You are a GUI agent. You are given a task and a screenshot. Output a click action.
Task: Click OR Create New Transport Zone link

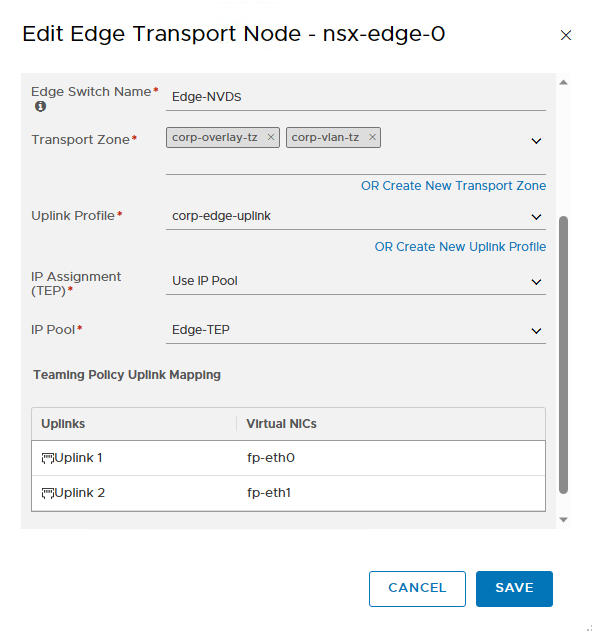tap(453, 186)
